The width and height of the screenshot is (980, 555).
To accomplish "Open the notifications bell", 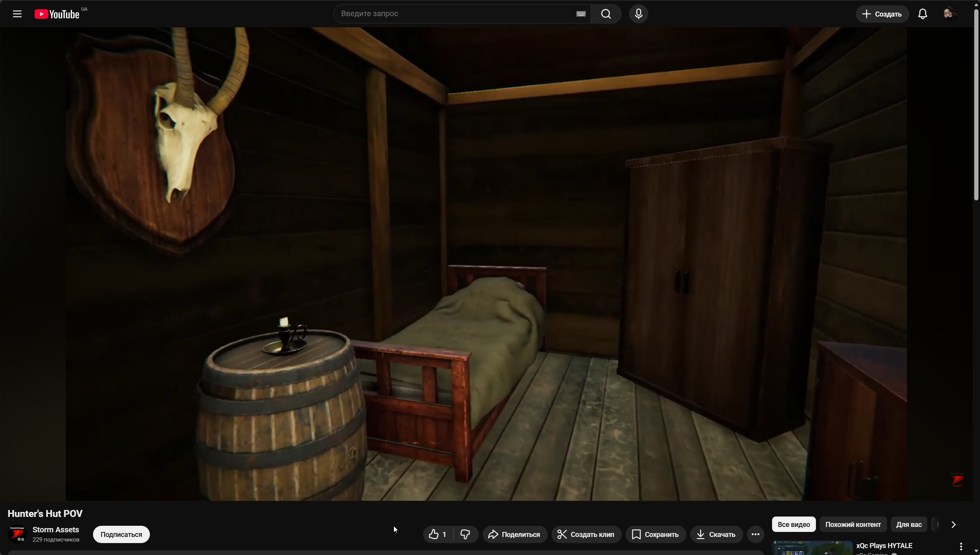I will pos(923,14).
